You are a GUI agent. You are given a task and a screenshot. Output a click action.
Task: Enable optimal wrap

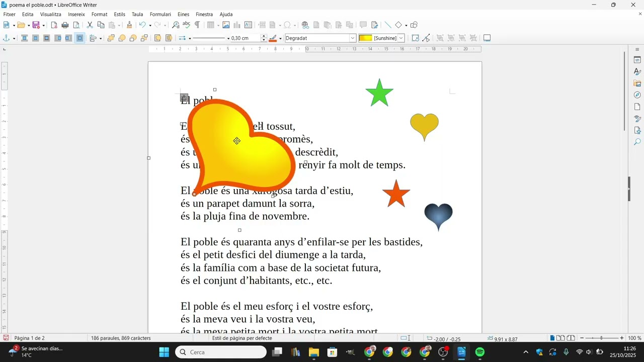[46, 38]
